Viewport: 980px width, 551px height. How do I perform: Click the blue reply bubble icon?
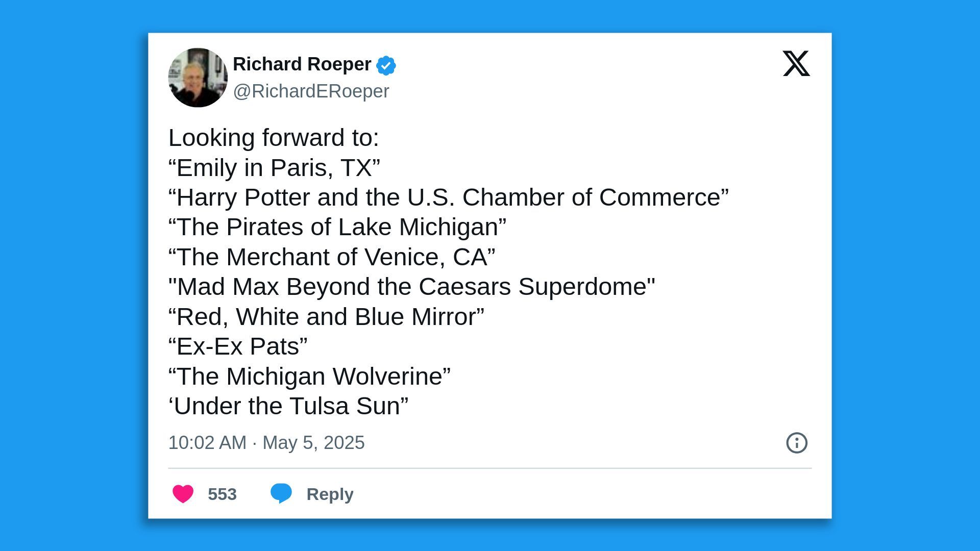click(281, 493)
